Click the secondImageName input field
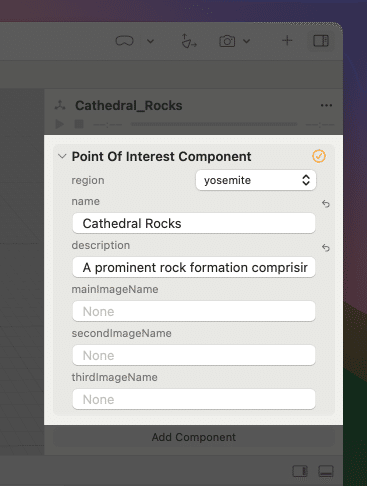The height and width of the screenshot is (486, 367). pos(194,355)
